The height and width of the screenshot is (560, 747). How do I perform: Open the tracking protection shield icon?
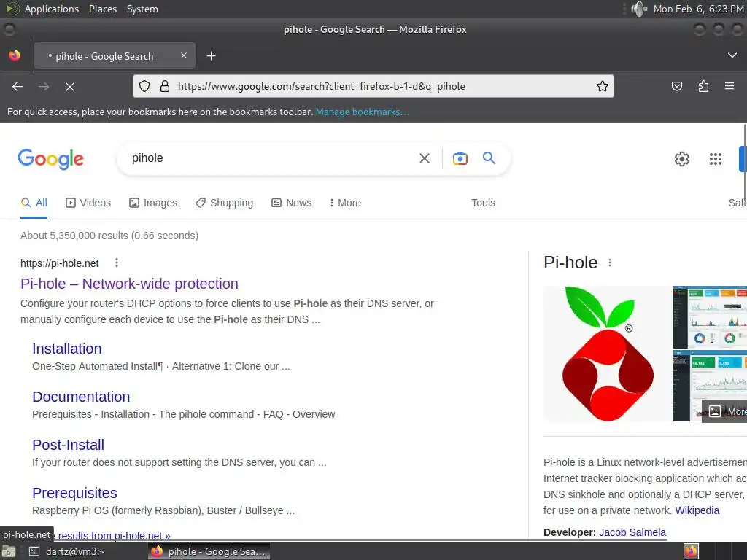click(144, 86)
